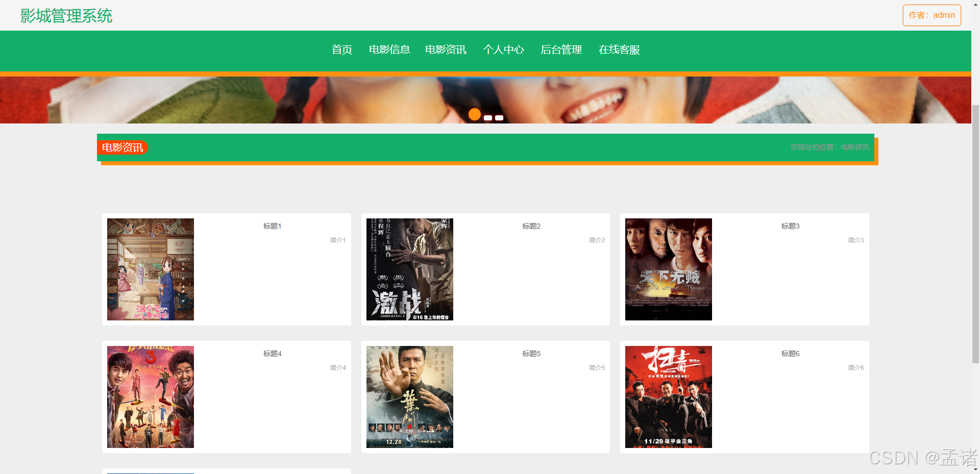Open the anime poster thumbnail for 标题1
The image size is (980, 474).
(x=151, y=269)
